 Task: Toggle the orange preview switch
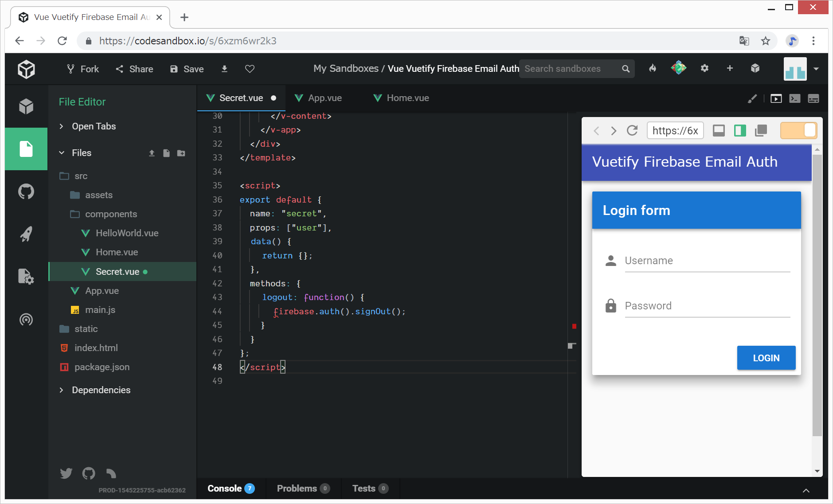tap(798, 131)
